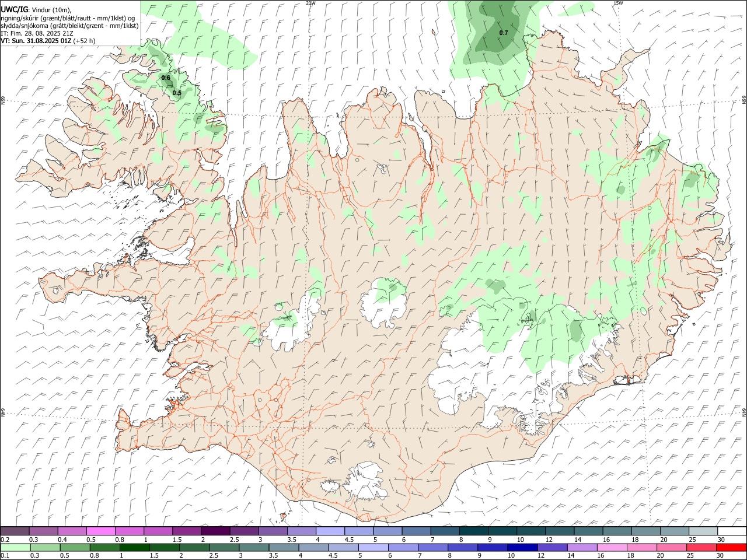The height and width of the screenshot is (560, 747).
Task: Click the lower-row blue swatch between 7 and 8
Action: point(433,548)
